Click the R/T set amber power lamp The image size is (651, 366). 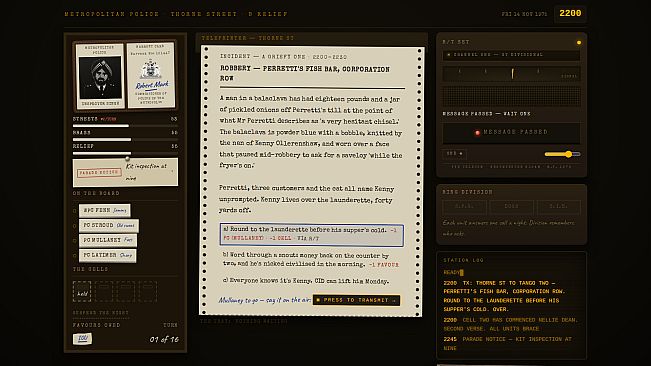click(579, 42)
